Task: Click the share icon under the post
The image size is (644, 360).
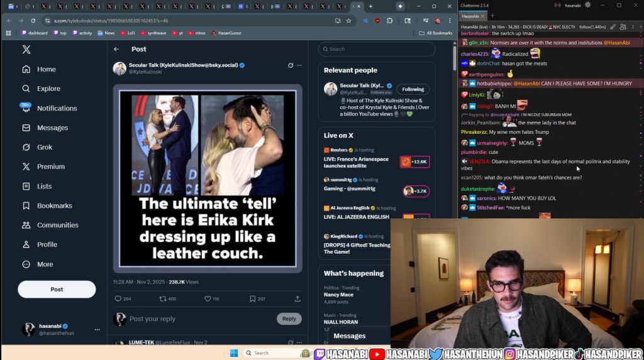Action: tap(297, 299)
